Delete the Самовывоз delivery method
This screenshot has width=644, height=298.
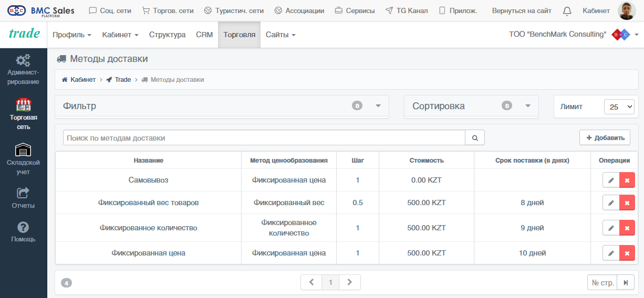[627, 180]
